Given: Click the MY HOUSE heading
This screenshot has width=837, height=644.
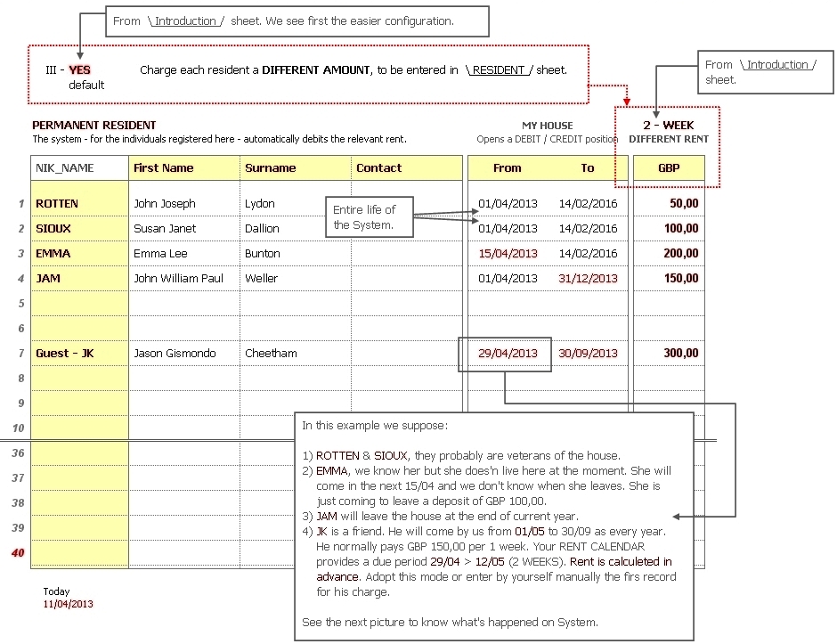Looking at the screenshot, I should click(547, 126).
